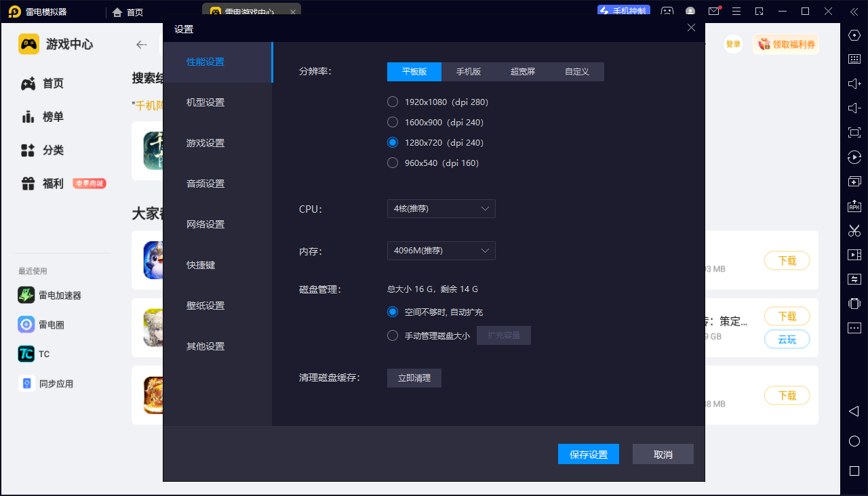
Task: Open the operation recorder (play loop icon)
Action: pos(854,157)
